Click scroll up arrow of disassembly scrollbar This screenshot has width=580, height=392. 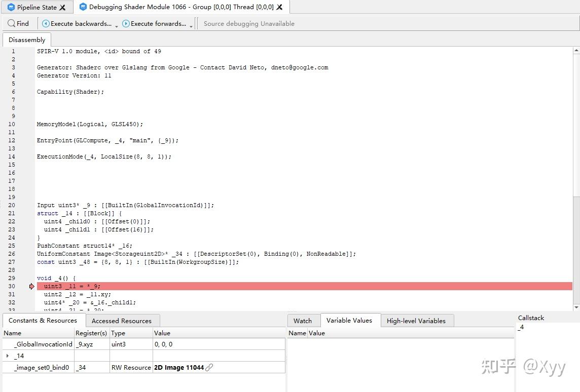[576, 50]
